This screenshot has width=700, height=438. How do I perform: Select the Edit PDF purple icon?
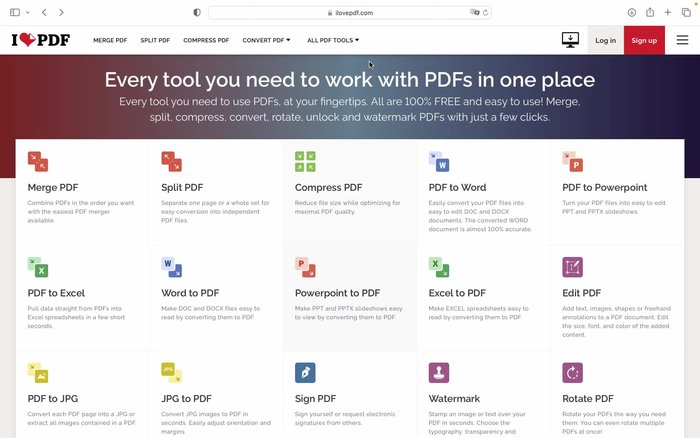(573, 267)
